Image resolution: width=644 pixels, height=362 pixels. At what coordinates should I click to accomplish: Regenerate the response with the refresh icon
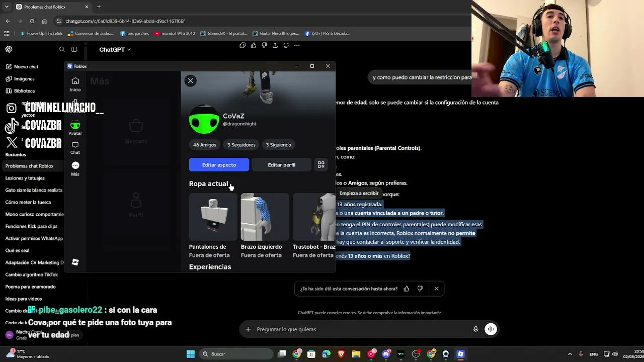point(286,45)
